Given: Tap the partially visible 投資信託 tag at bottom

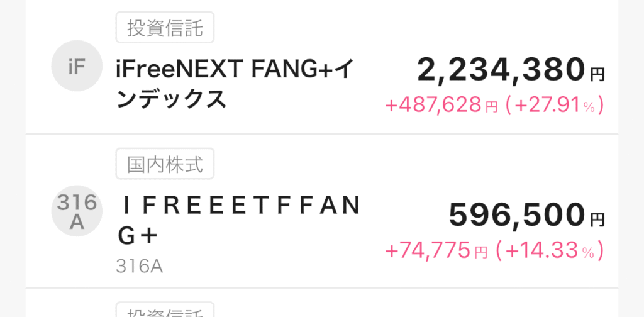Looking at the screenshot, I should tap(165, 311).
